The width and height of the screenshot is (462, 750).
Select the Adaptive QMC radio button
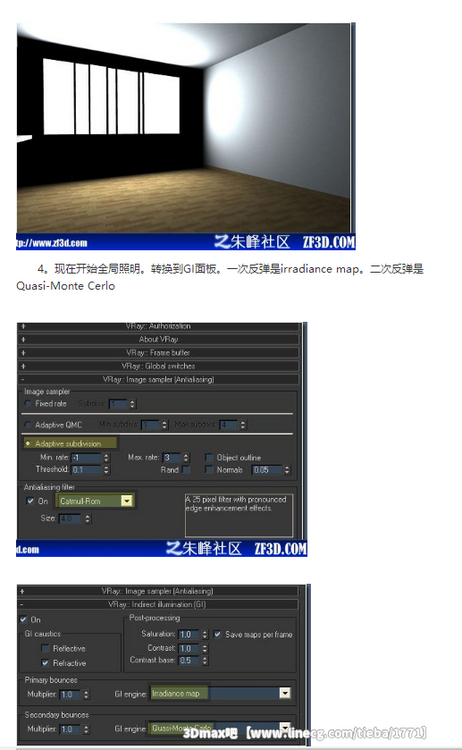[28, 425]
